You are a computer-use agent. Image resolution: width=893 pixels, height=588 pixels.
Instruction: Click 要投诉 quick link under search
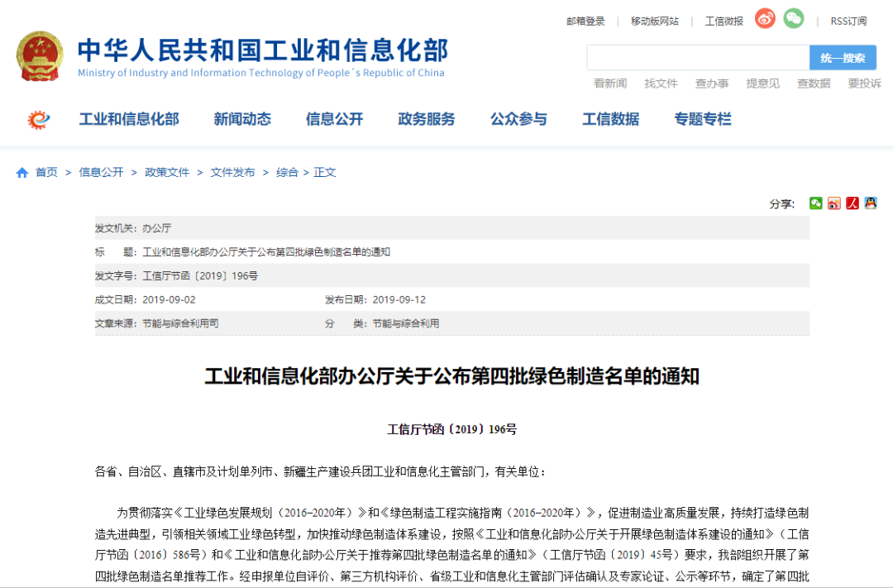(865, 83)
